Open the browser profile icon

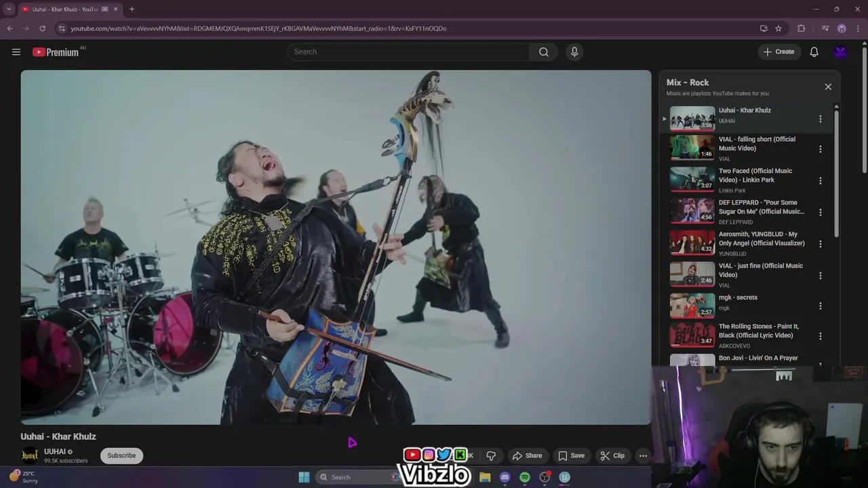click(x=842, y=28)
